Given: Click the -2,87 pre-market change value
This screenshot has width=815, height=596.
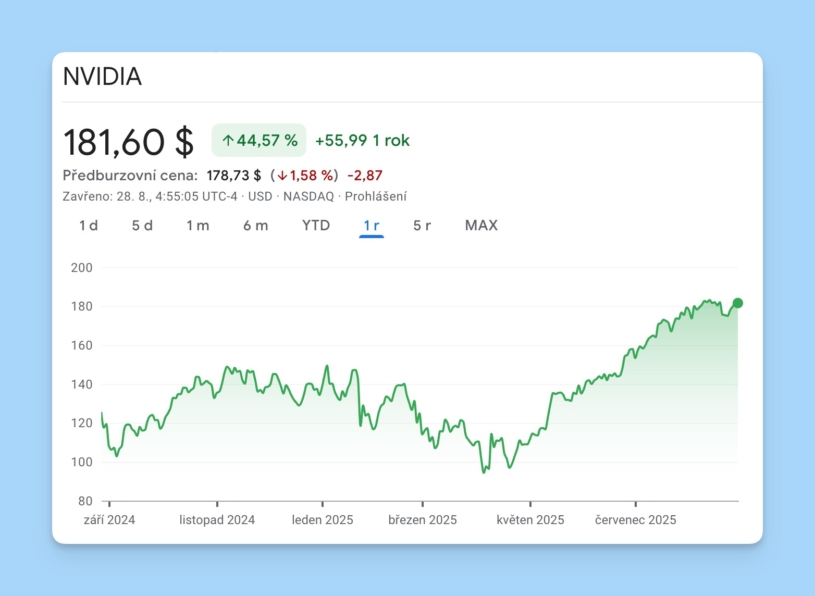Looking at the screenshot, I should click(363, 174).
